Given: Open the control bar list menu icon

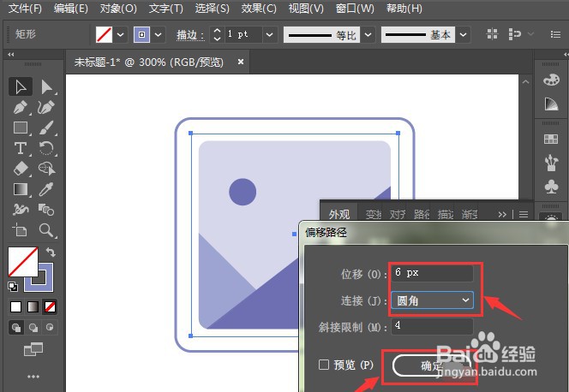Looking at the screenshot, I should pos(555,34).
